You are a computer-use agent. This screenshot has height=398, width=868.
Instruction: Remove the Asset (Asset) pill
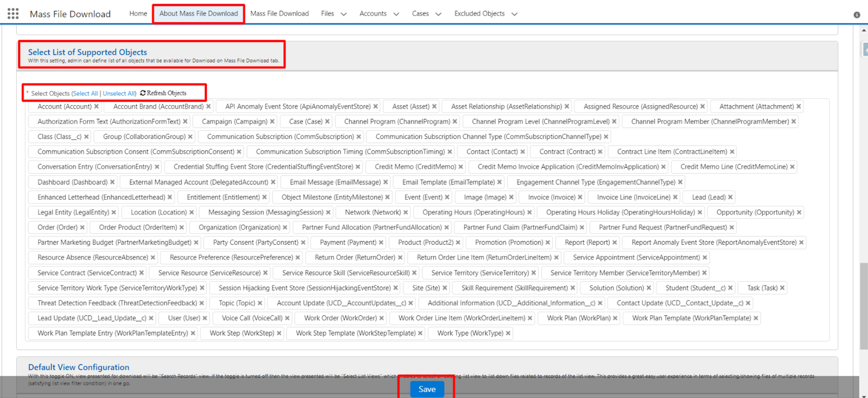coord(434,107)
